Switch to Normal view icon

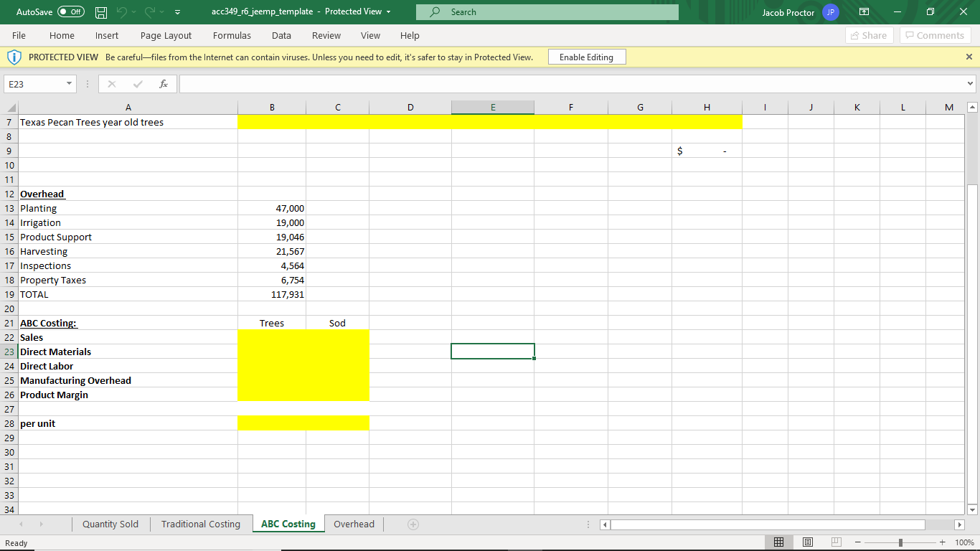[x=779, y=543]
